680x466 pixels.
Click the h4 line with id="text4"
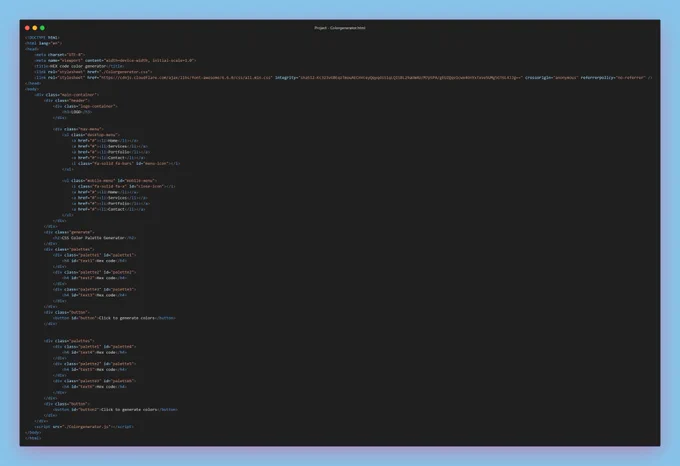click(x=95, y=352)
